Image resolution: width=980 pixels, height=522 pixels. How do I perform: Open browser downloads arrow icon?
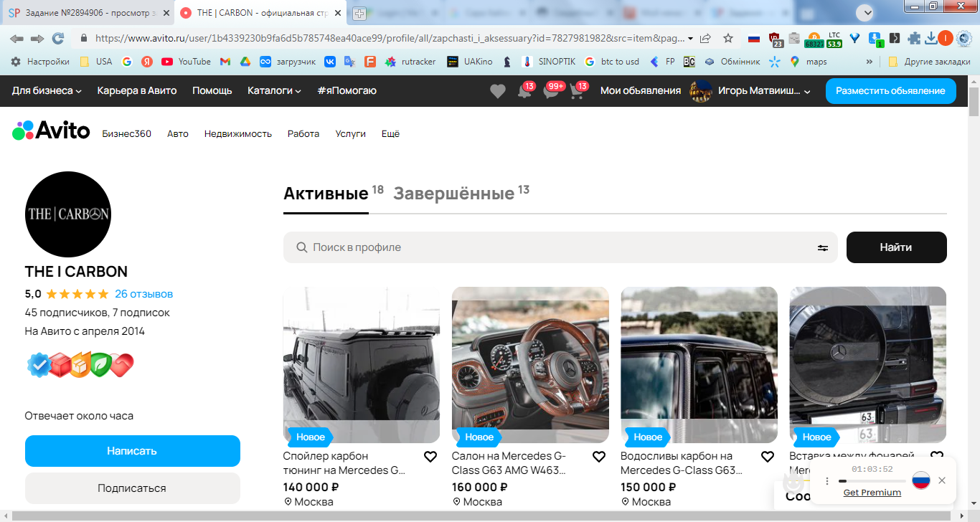tap(930, 38)
